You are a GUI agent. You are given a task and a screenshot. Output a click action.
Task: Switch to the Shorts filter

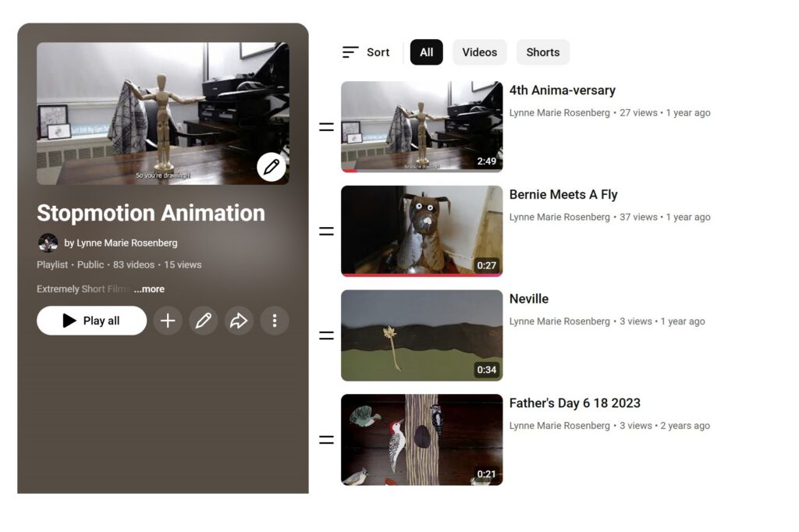click(x=542, y=52)
